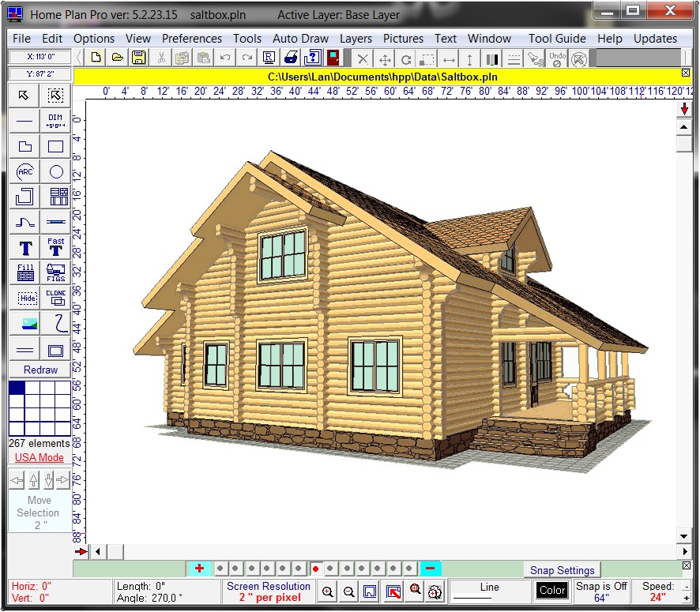Activate the Fill pattern tool
Screen dimensions: 700x612
click(25, 272)
